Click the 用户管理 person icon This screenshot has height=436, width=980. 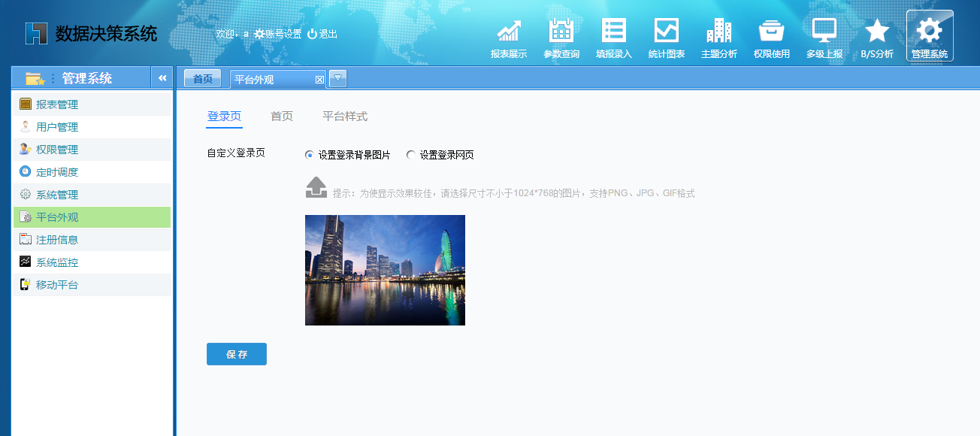(26, 127)
